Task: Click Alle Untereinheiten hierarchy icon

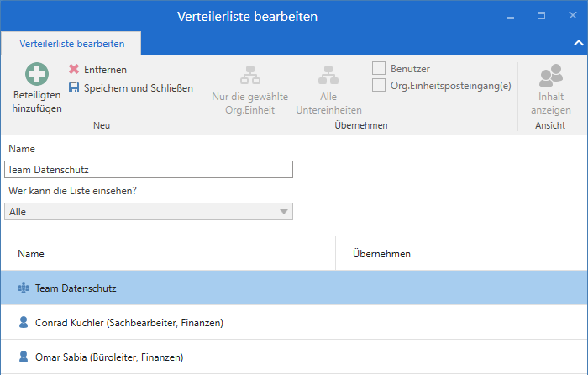Action: point(328,75)
